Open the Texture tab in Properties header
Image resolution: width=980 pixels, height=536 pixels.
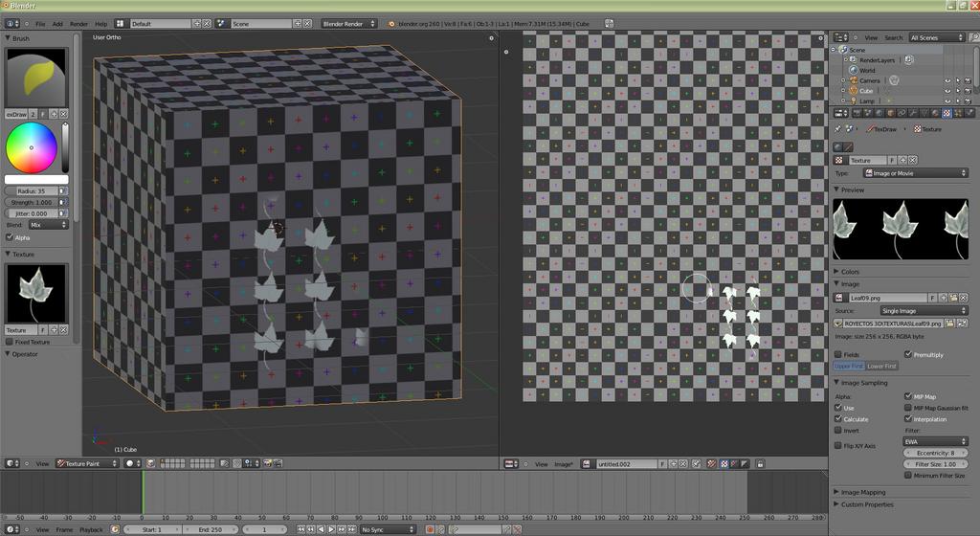pyautogui.click(x=947, y=113)
